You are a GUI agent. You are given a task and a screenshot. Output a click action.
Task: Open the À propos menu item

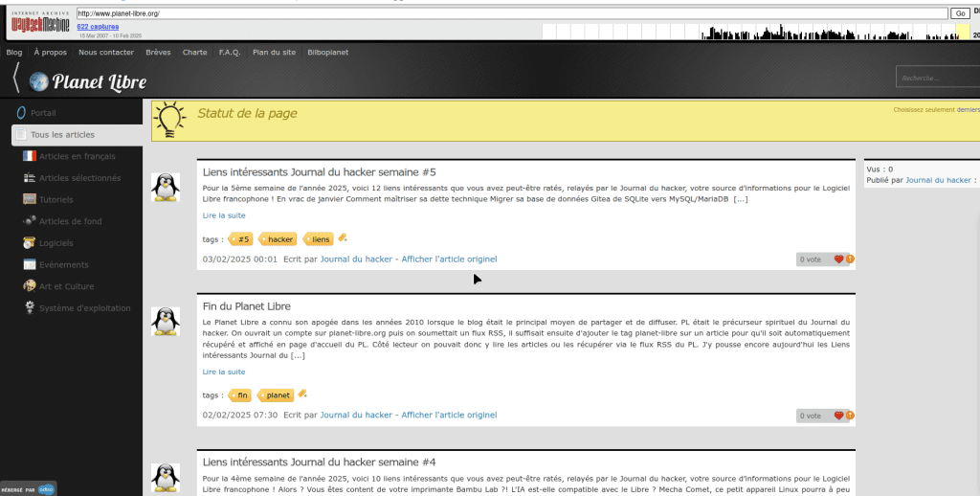pyautogui.click(x=51, y=53)
